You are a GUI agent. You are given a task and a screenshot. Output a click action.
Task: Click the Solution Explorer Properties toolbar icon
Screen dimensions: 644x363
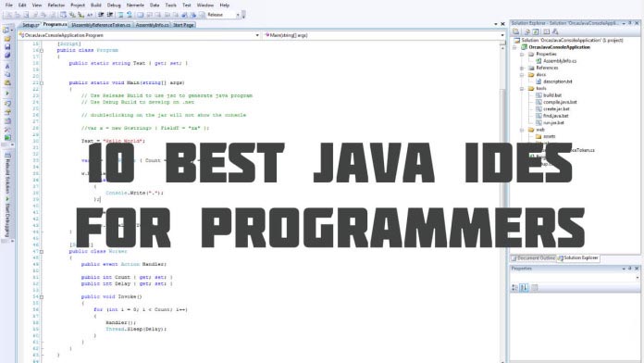tap(516, 31)
